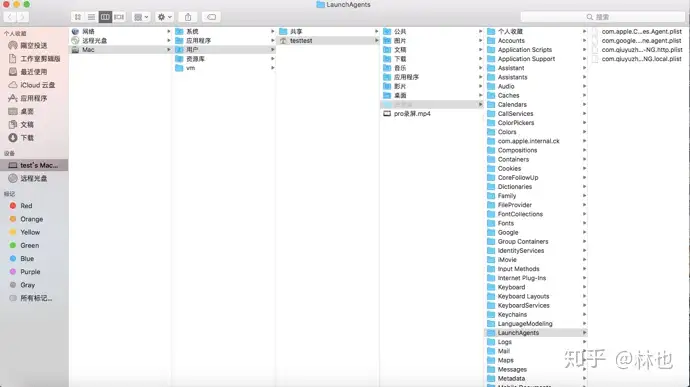The width and height of the screenshot is (690, 387).
Task: Open iCloud Drive in sidebar
Action: pyautogui.click(x=34, y=85)
